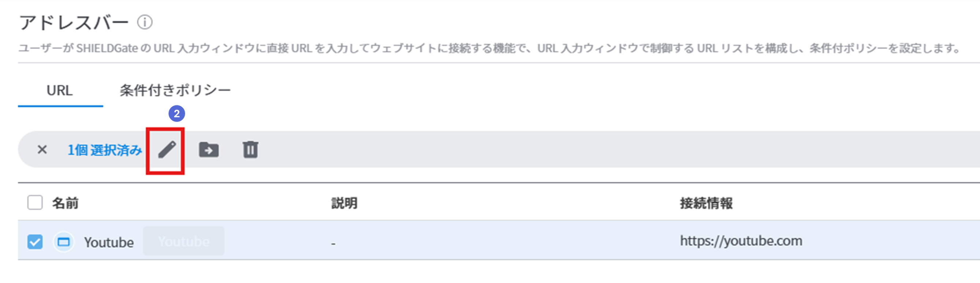980x283 pixels.
Task: Click the 説明 column header
Action: click(x=344, y=203)
